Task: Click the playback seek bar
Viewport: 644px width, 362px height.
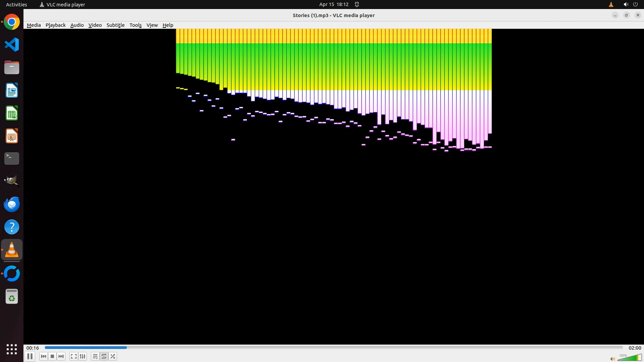Action: [x=333, y=348]
